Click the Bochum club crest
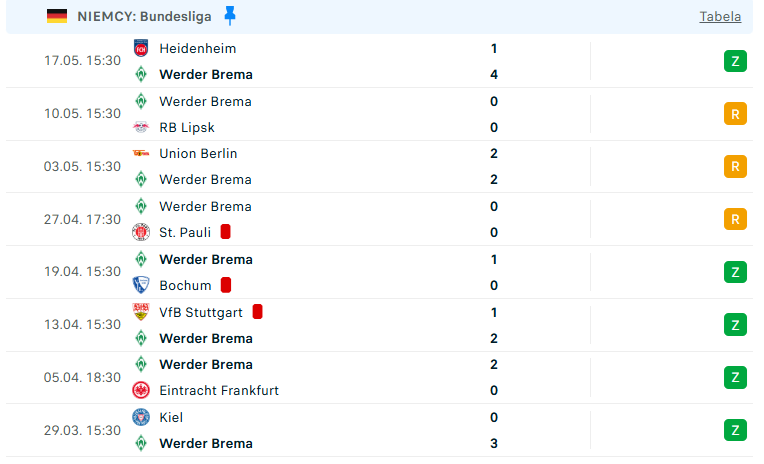 click(141, 285)
